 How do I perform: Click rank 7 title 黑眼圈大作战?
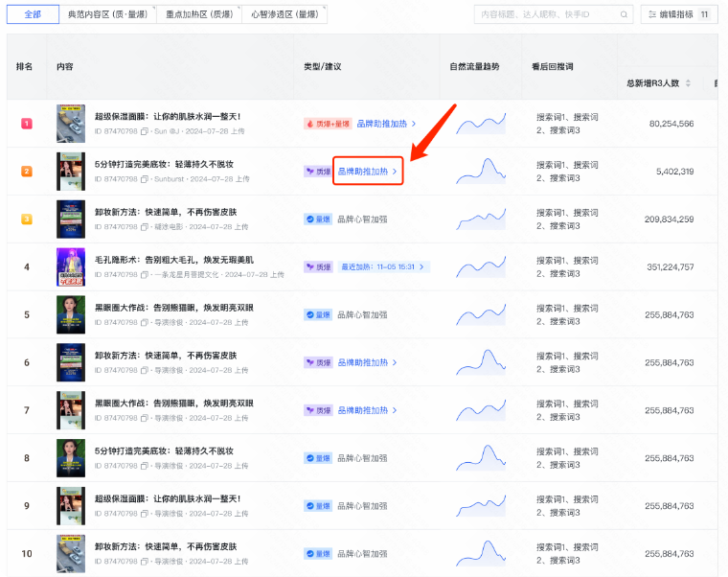point(174,404)
